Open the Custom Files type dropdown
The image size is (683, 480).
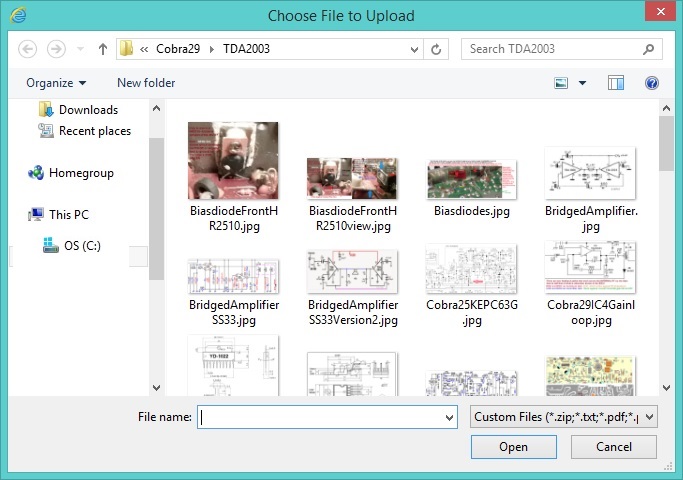(x=563, y=417)
